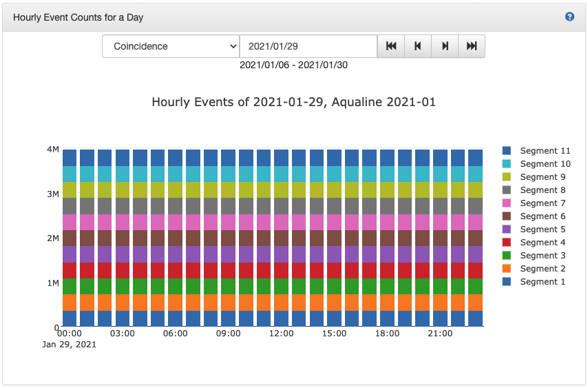Open the Coincidence event type dropdown
Screen dimensions: 588x388
[171, 46]
